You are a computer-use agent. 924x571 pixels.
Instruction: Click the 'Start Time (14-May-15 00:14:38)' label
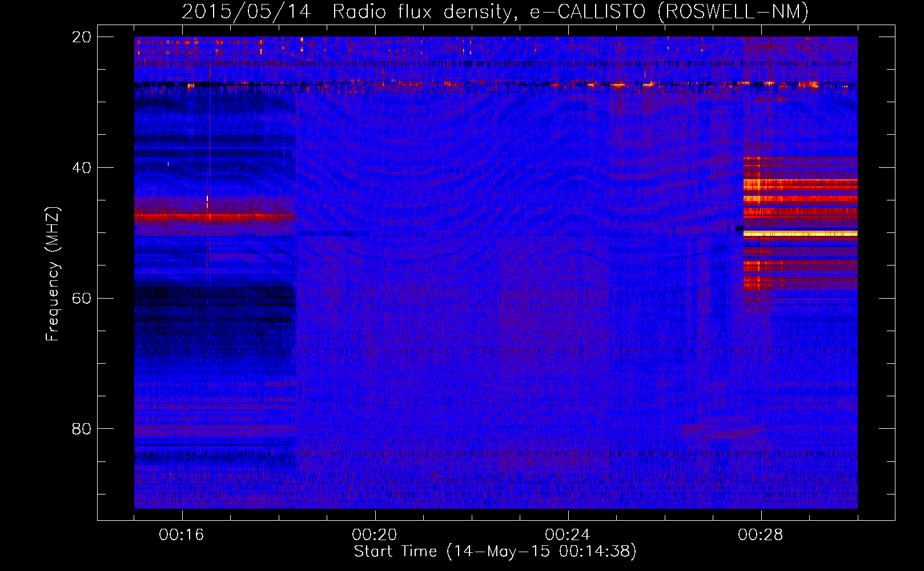(495, 552)
